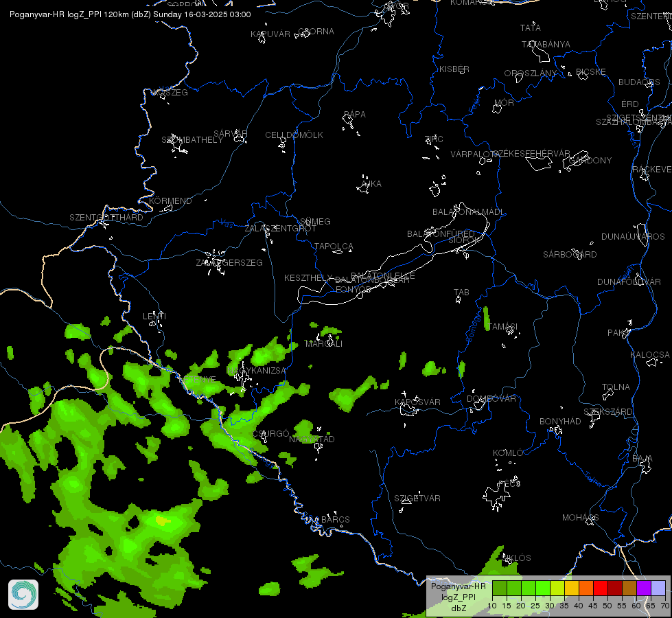672x618 pixels.
Task: Click the BALATONFÜRED city label
Action: [441, 233]
